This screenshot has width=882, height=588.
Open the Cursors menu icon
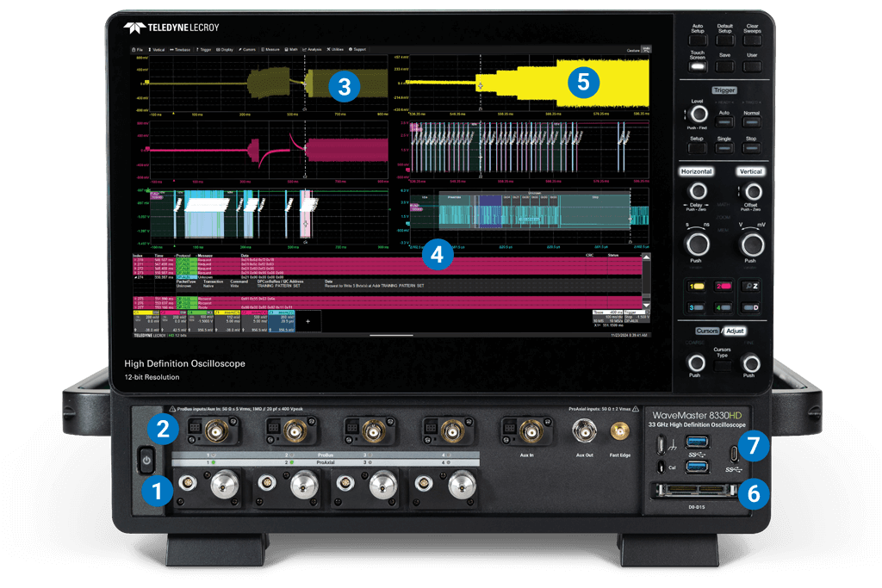click(x=240, y=49)
